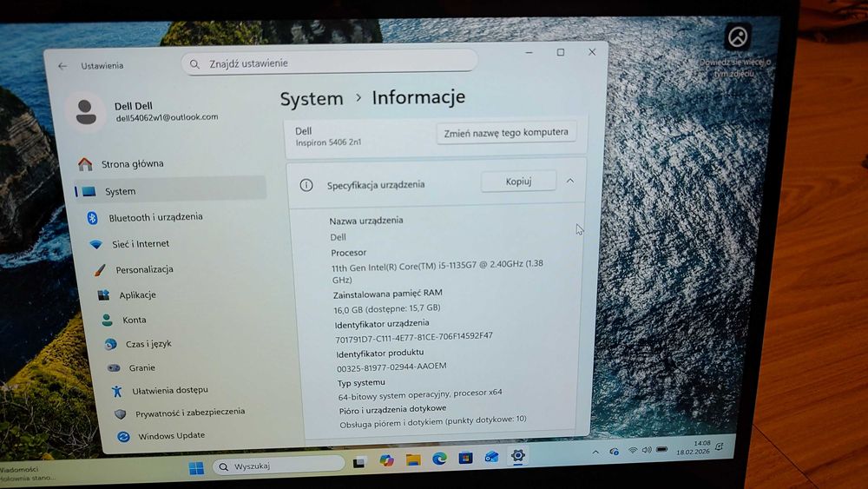Open File Explorer from the taskbar

click(413, 459)
